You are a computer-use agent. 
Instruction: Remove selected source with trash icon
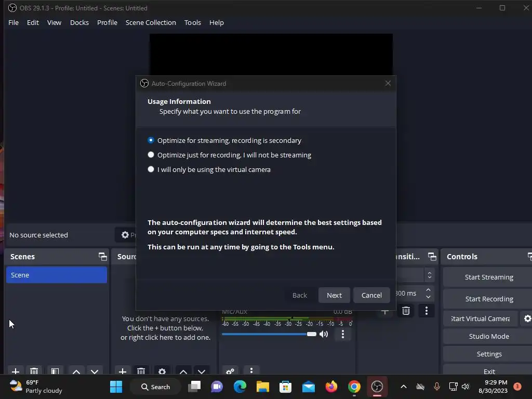(x=141, y=371)
